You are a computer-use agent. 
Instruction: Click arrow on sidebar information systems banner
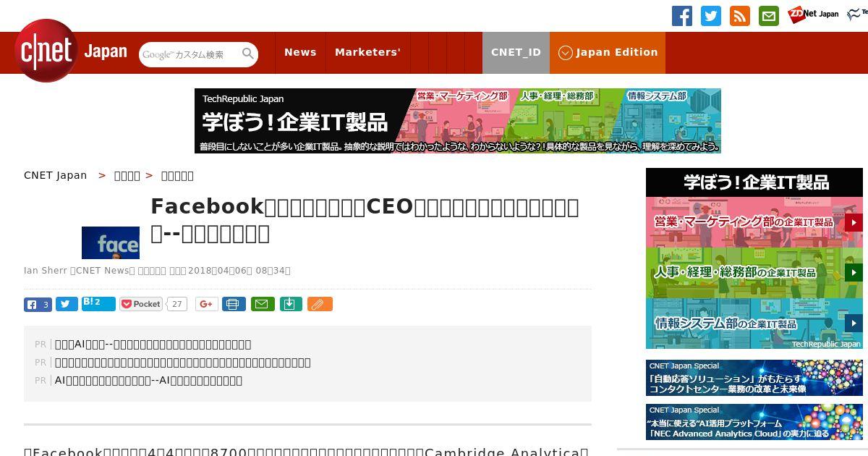854,323
